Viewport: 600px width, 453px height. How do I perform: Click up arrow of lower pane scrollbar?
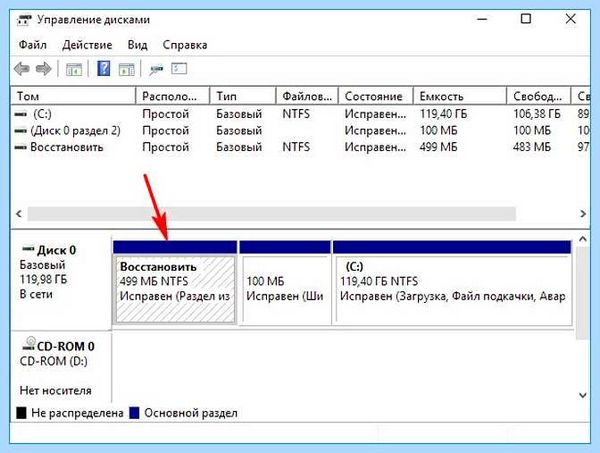(x=583, y=240)
